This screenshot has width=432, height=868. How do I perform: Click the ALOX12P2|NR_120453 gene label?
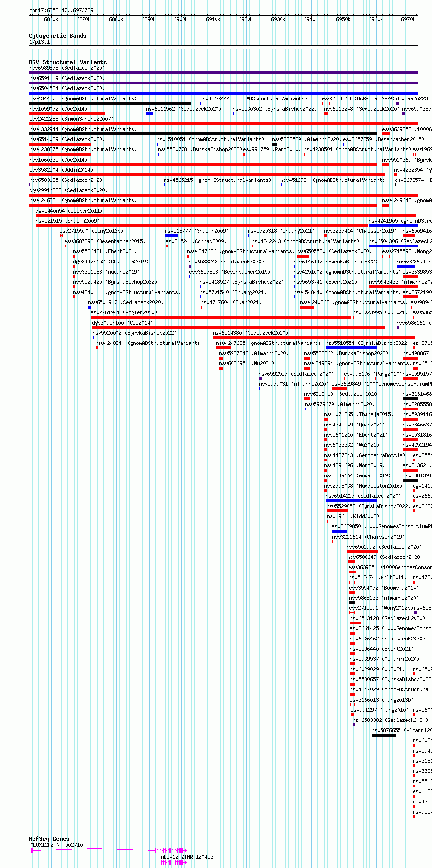tap(187, 857)
